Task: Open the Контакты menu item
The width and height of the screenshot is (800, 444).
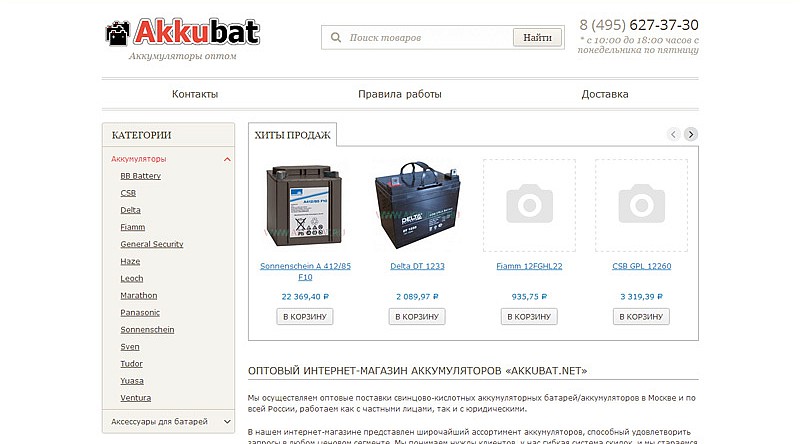Action: (x=195, y=94)
